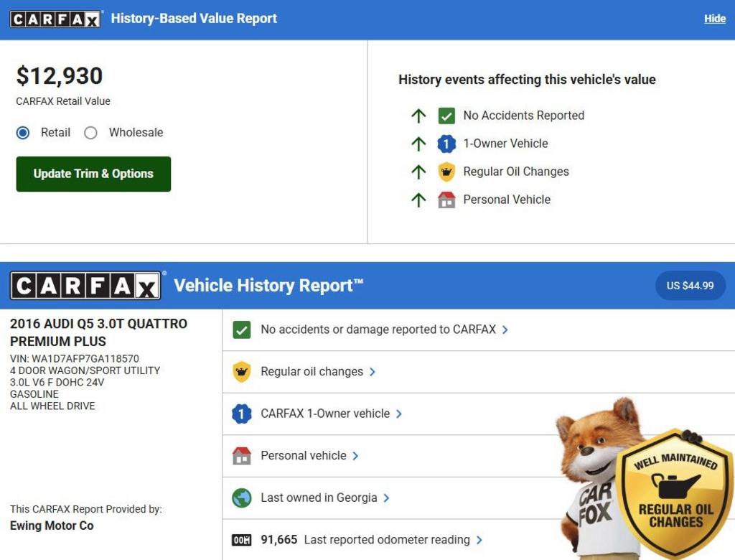Click the CARFAX logo in the Value Report header
Viewport: 735px width, 560px height.
point(56,19)
